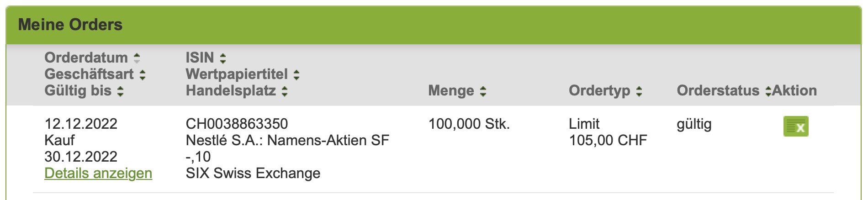The width and height of the screenshot is (868, 200).
Task: Click the SIX Swiss Exchange trading venue
Action: [253, 173]
